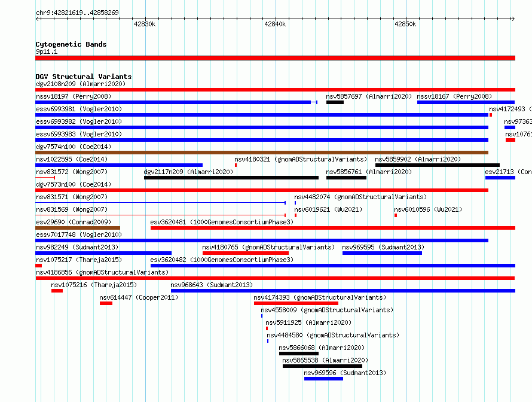Open essv6993981 (Vogler2010) variant details
The image size is (532, 402).
pos(79,109)
